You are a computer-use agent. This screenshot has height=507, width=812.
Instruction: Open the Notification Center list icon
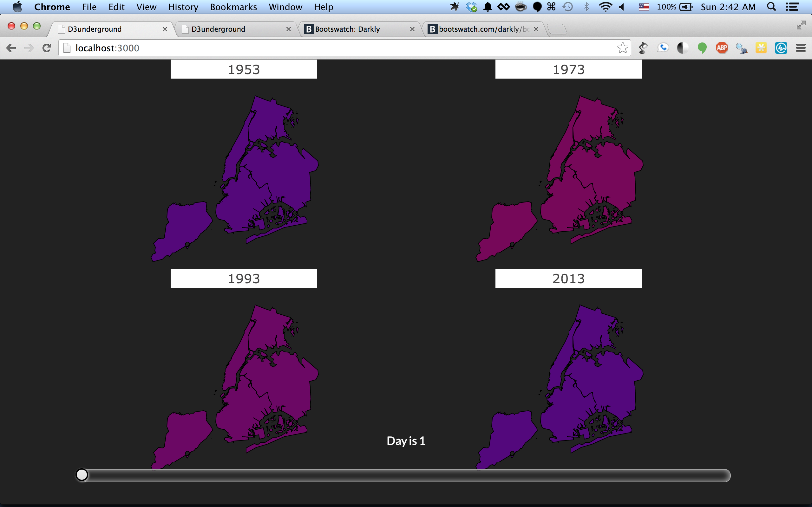[x=792, y=7]
